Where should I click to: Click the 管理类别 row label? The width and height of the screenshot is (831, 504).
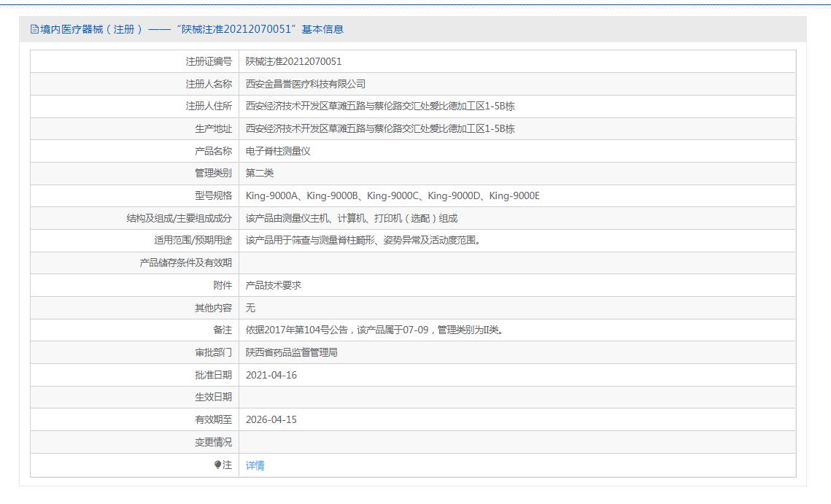tap(214, 173)
